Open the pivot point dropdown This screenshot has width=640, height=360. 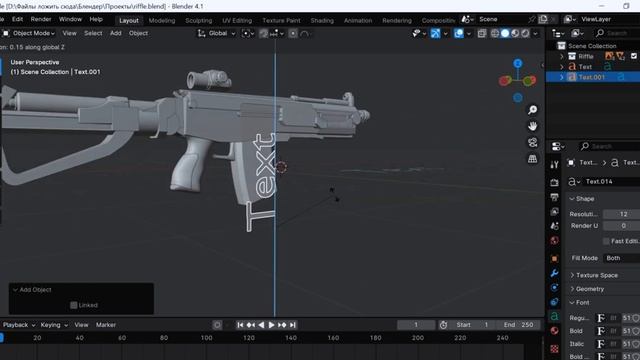click(x=248, y=33)
